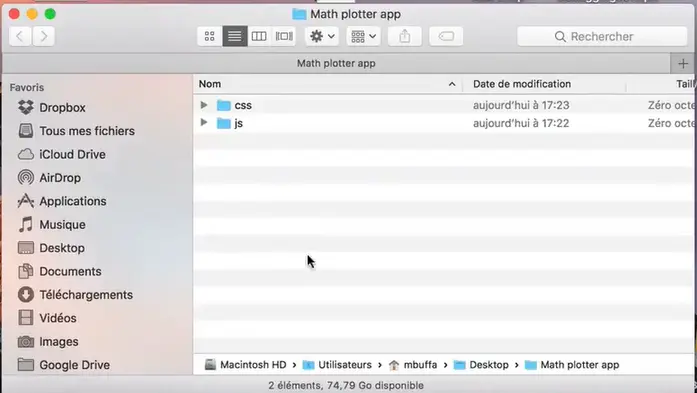This screenshot has width=697, height=393.
Task: Click the folder icon in window title
Action: [x=299, y=14]
